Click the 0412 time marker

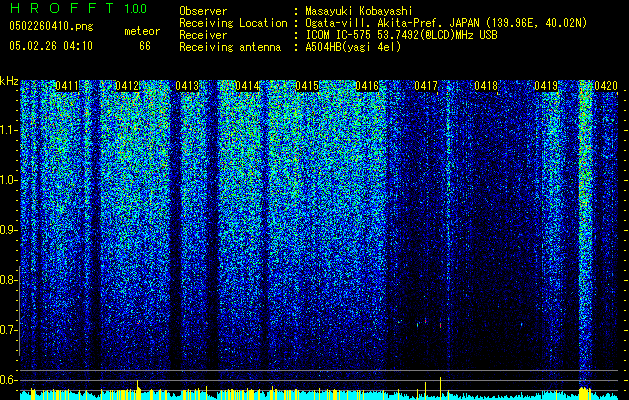coord(127,86)
